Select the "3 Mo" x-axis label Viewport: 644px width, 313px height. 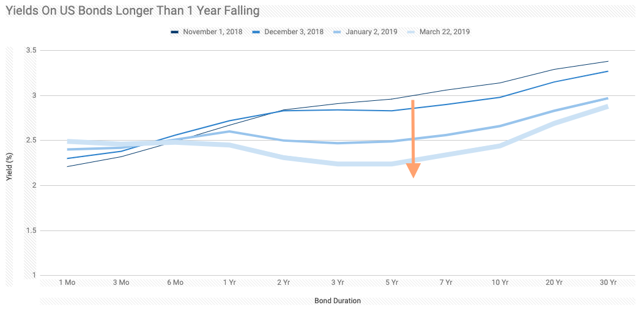121,282
